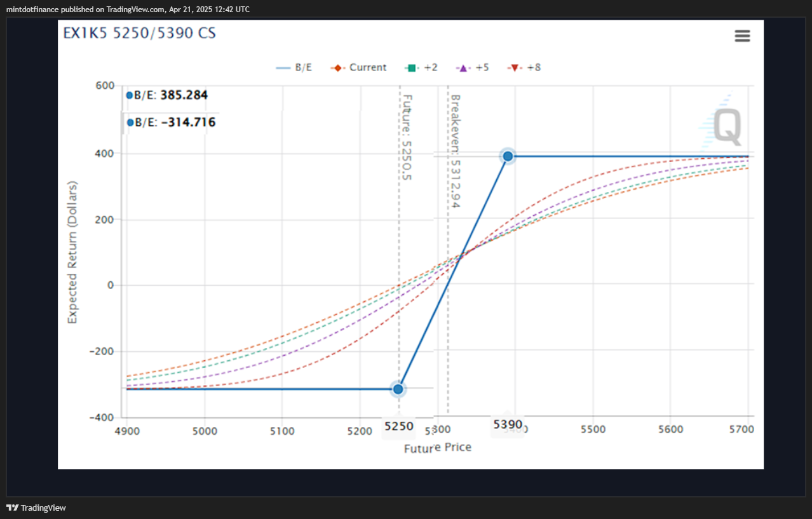This screenshot has height=519, width=812.
Task: Click the 5100 x-axis tick label
Action: click(x=282, y=430)
